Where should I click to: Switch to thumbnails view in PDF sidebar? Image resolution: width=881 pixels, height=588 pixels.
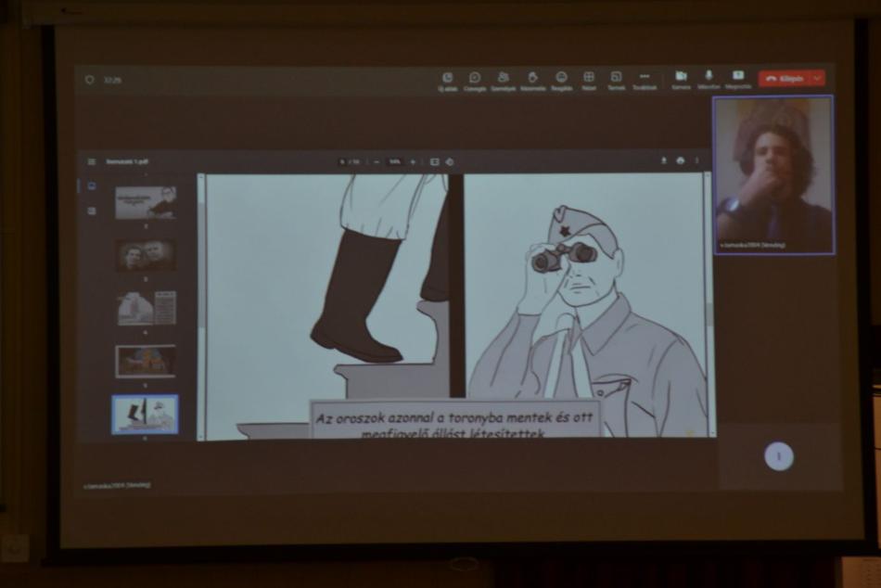coord(92,185)
